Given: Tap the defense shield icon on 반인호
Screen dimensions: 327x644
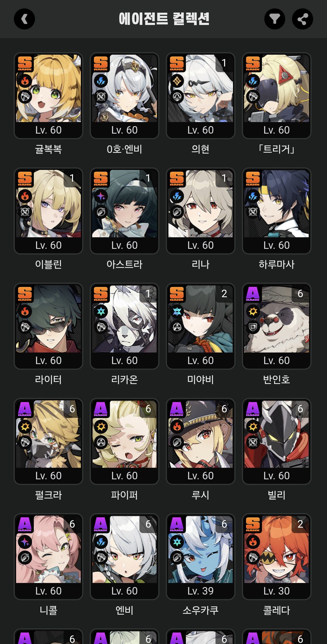Looking at the screenshot, I should 253,327.
